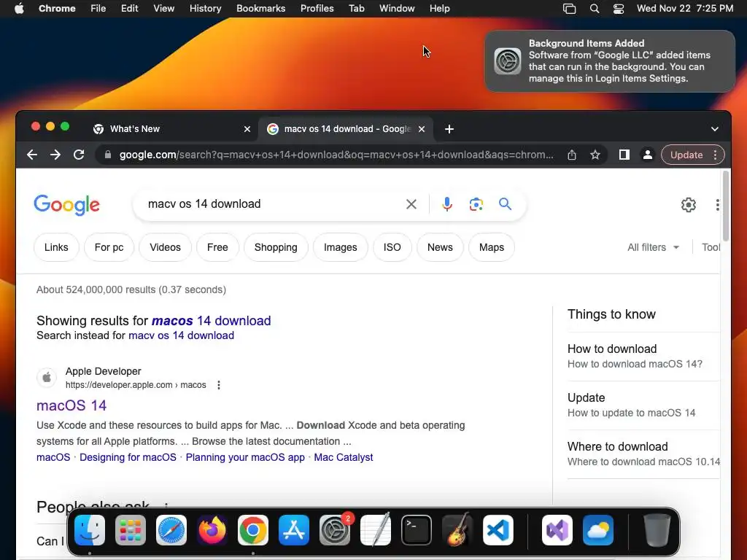
Task: Close the macv os 14 download tab
Action: click(x=421, y=129)
